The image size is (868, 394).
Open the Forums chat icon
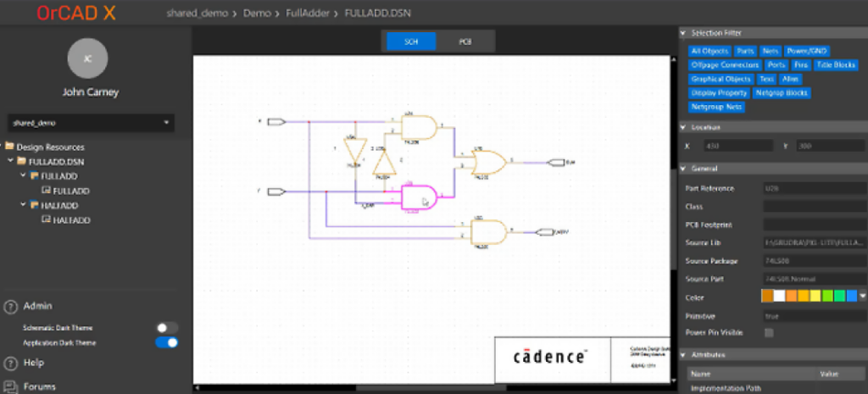click(10, 386)
